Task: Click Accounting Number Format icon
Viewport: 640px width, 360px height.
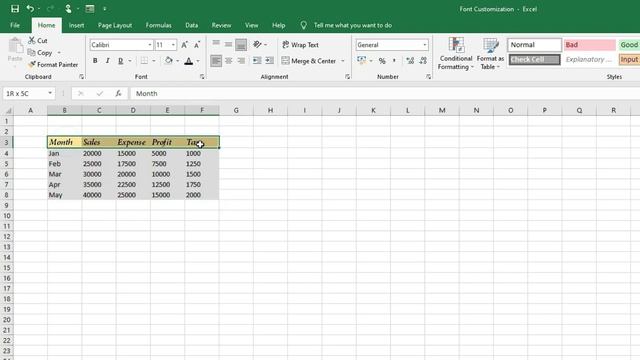Action: [362, 60]
